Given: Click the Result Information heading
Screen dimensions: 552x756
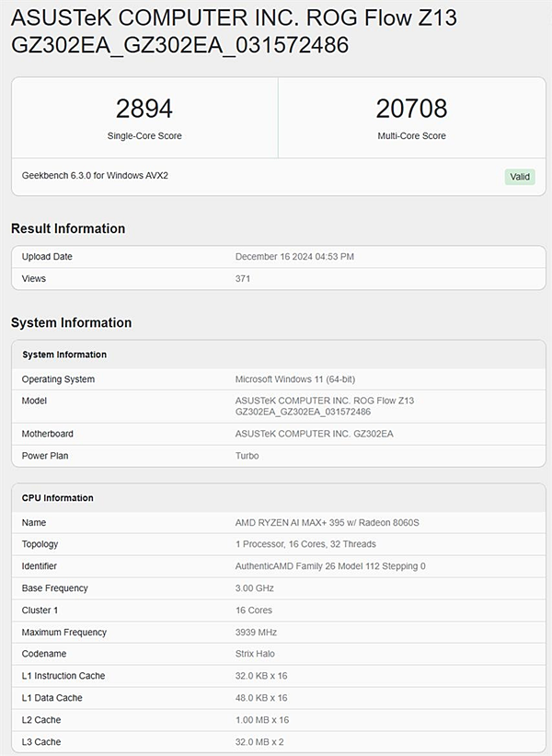Looking at the screenshot, I should [x=68, y=228].
